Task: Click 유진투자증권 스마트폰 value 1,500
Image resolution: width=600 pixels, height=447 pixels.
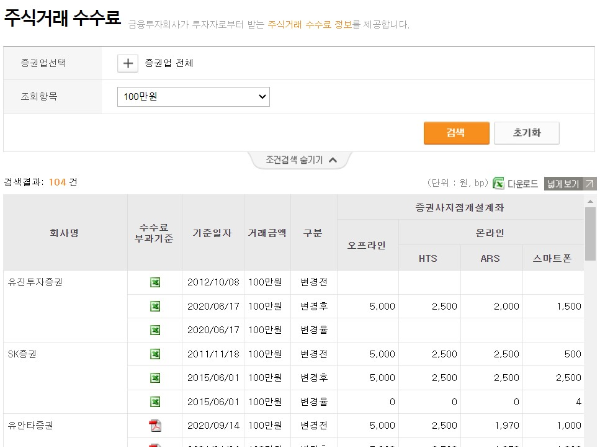Action: point(569,306)
